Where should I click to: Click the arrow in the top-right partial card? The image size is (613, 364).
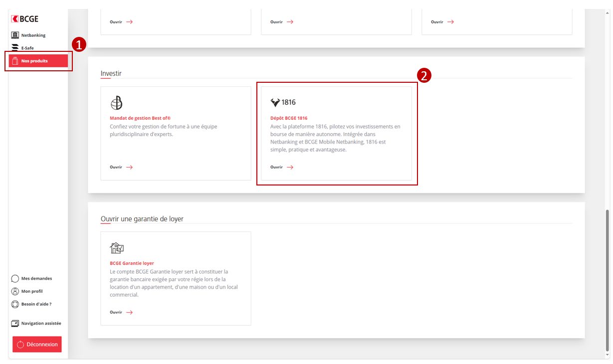450,22
